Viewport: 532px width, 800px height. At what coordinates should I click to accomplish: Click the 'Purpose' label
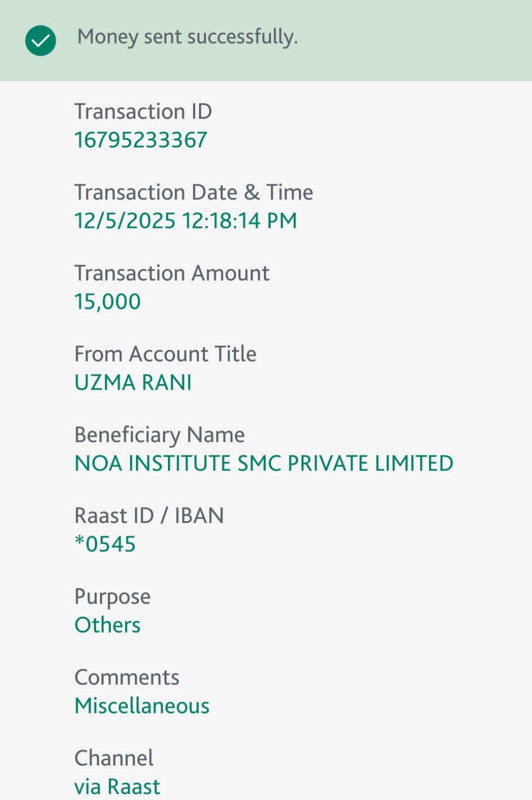pyautogui.click(x=112, y=596)
